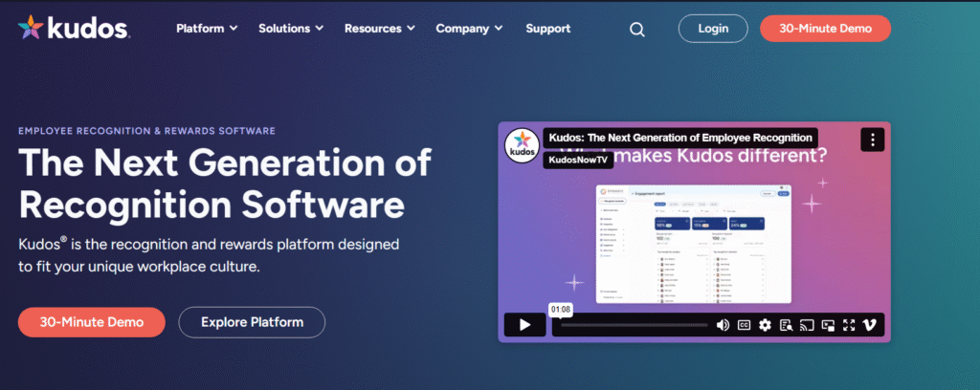
Task: Expand the Resources menu
Action: (380, 28)
